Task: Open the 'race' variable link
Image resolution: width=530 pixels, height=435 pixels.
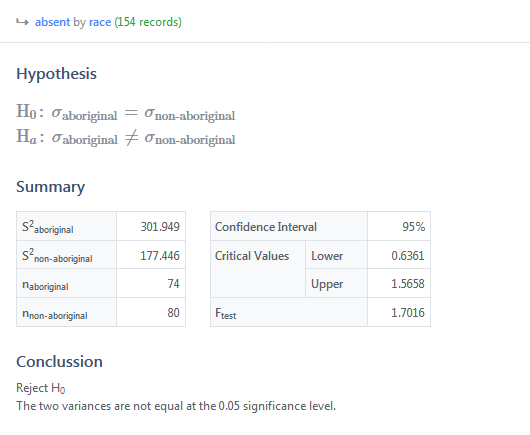Action: coord(100,22)
